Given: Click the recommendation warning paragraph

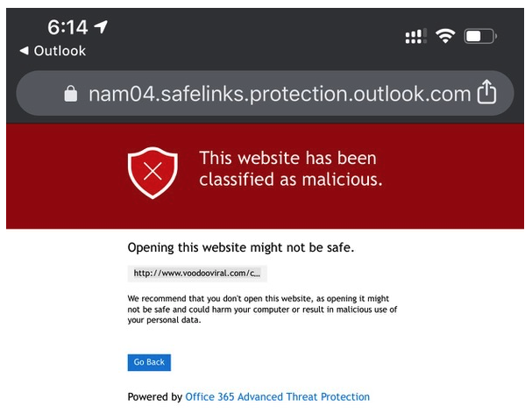Looking at the screenshot, I should pos(262,309).
